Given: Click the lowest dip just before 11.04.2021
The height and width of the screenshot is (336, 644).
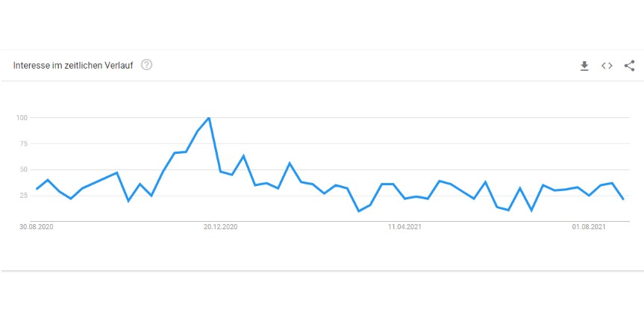Looking at the screenshot, I should coord(359,211).
